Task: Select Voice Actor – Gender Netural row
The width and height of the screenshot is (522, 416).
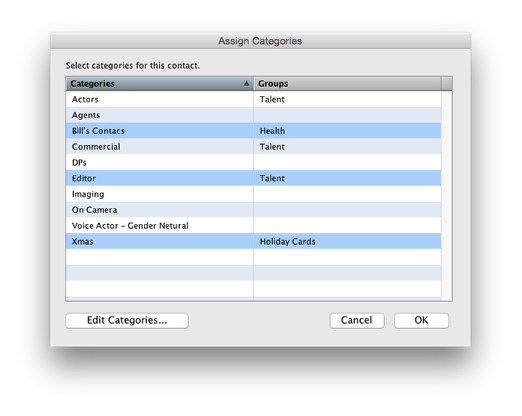Action: pos(253,226)
